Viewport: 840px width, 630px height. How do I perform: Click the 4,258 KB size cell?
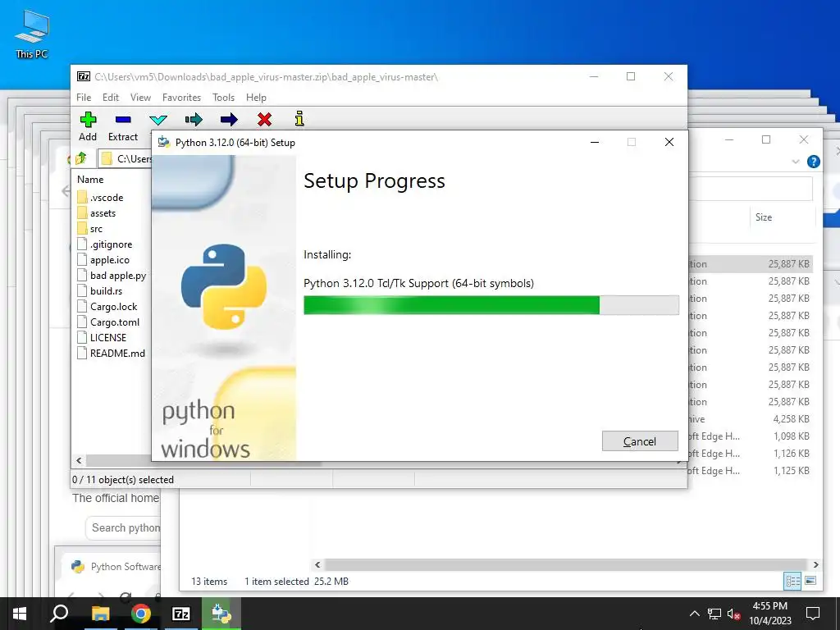coord(791,419)
